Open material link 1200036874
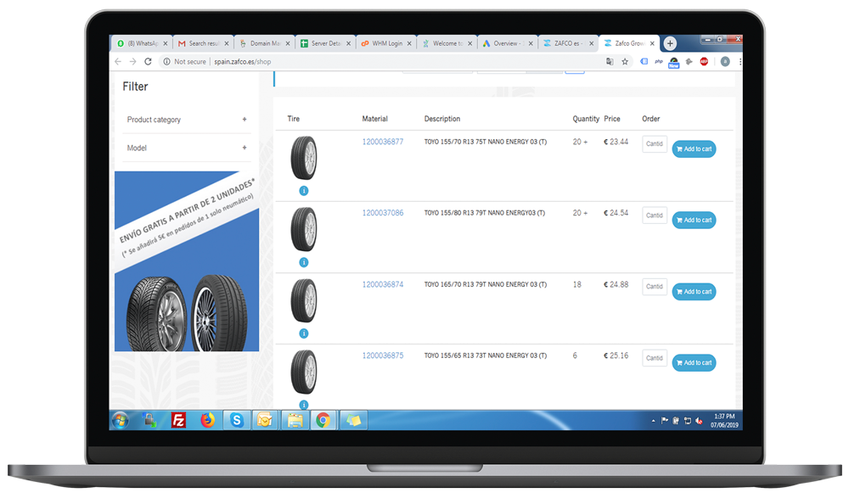This screenshot has height=504, width=849. [383, 285]
